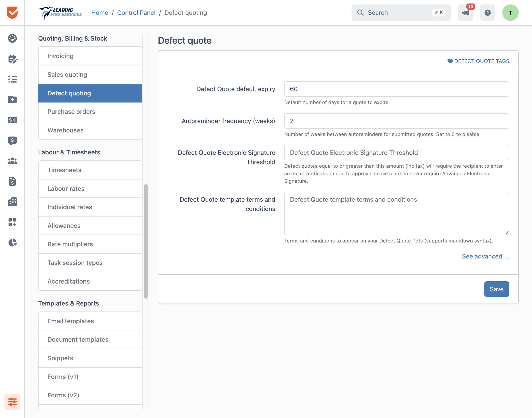Click the Save button
This screenshot has width=532, height=418.
497,289
